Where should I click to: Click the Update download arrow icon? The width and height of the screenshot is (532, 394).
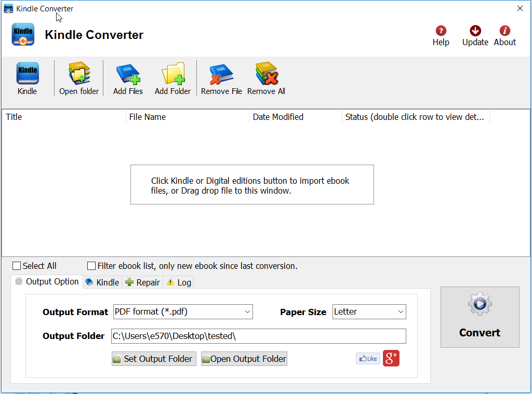click(475, 31)
